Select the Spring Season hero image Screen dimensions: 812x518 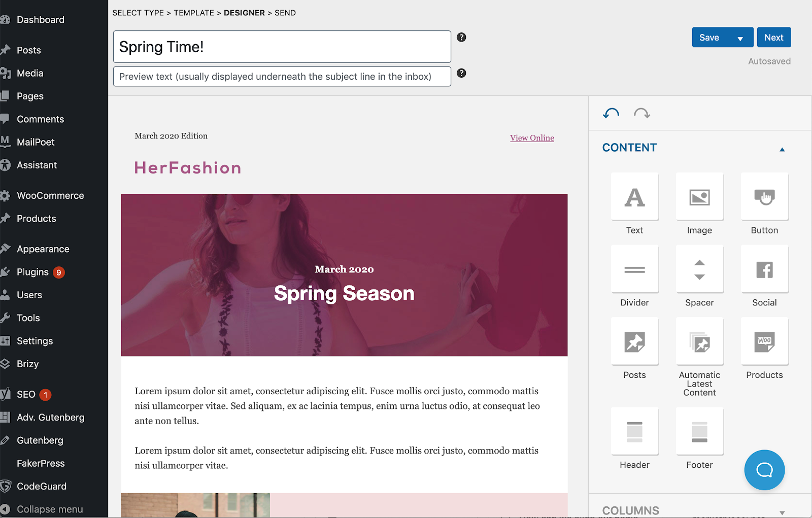[344, 275]
